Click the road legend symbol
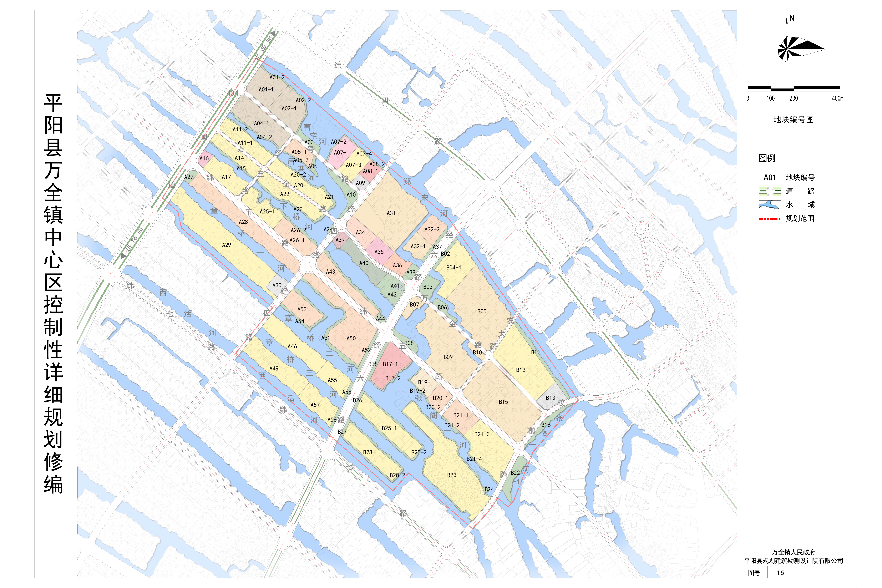The image size is (882, 588). tap(770, 191)
